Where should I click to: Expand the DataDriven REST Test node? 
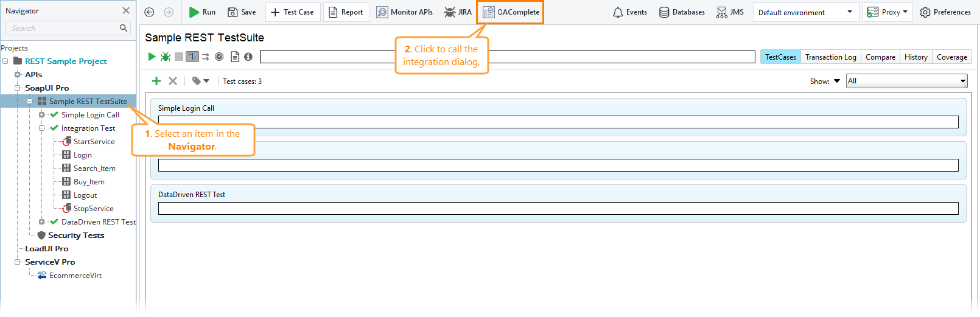tap(42, 221)
